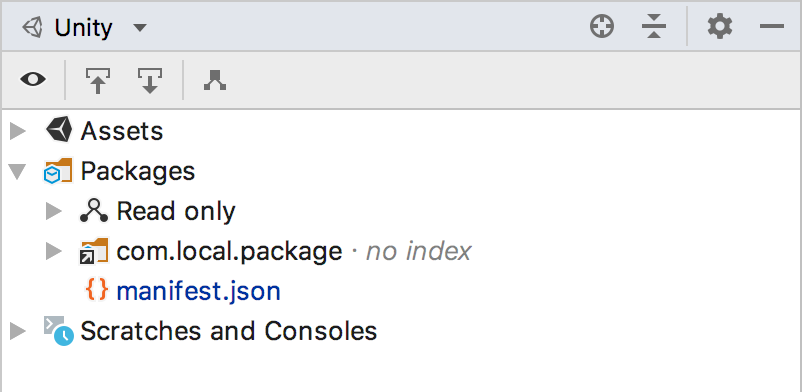The height and width of the screenshot is (392, 802).
Task: Toggle the eye show hidden items icon
Action: pos(33,80)
